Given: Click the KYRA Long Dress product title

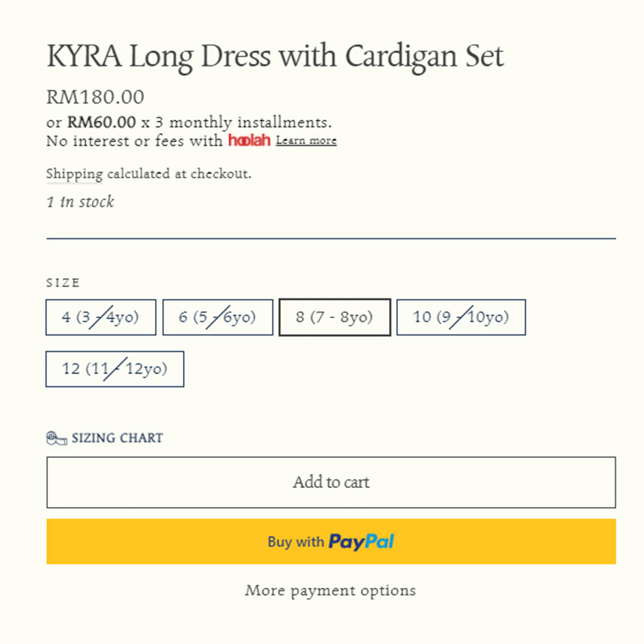Looking at the screenshot, I should (275, 57).
